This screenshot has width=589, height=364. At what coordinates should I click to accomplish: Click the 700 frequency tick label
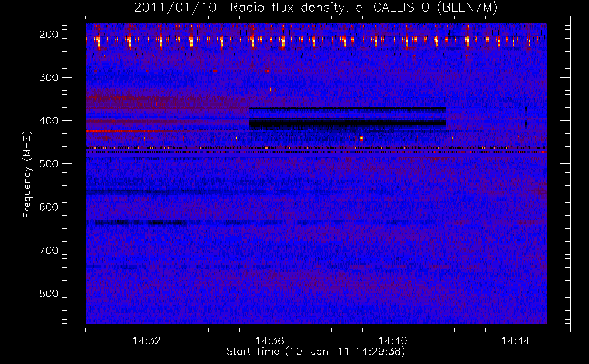coord(49,250)
